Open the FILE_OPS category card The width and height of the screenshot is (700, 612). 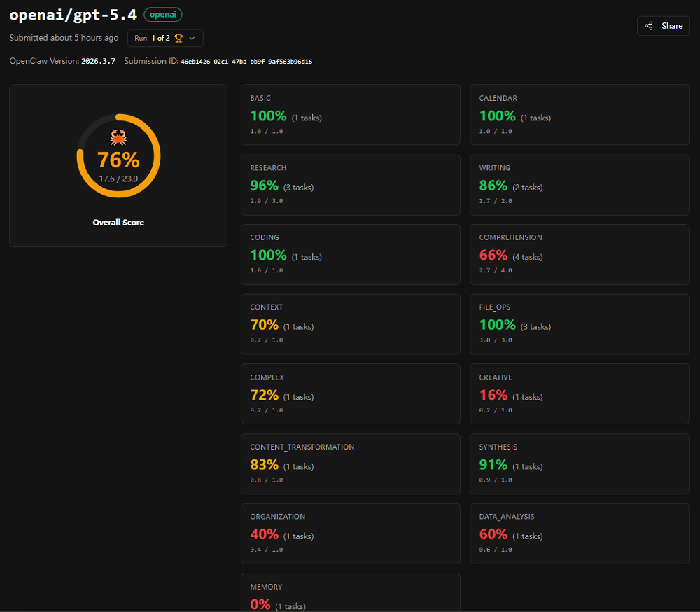tap(579, 324)
